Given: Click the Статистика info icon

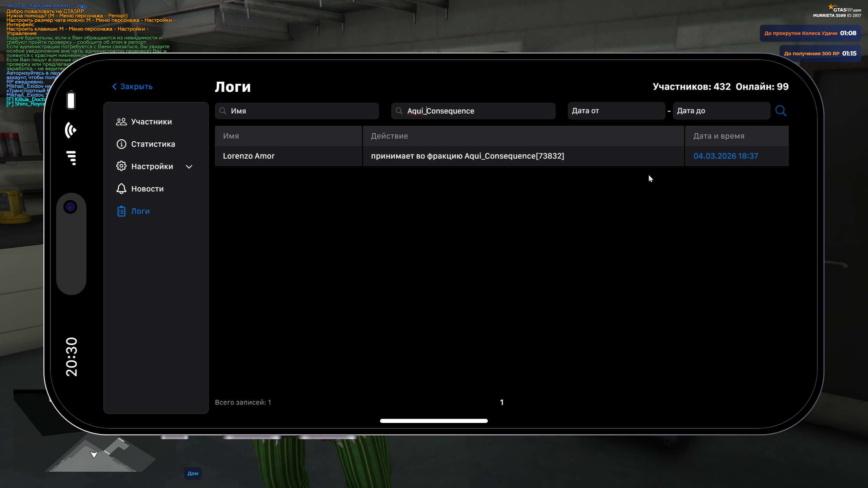Looking at the screenshot, I should (121, 144).
